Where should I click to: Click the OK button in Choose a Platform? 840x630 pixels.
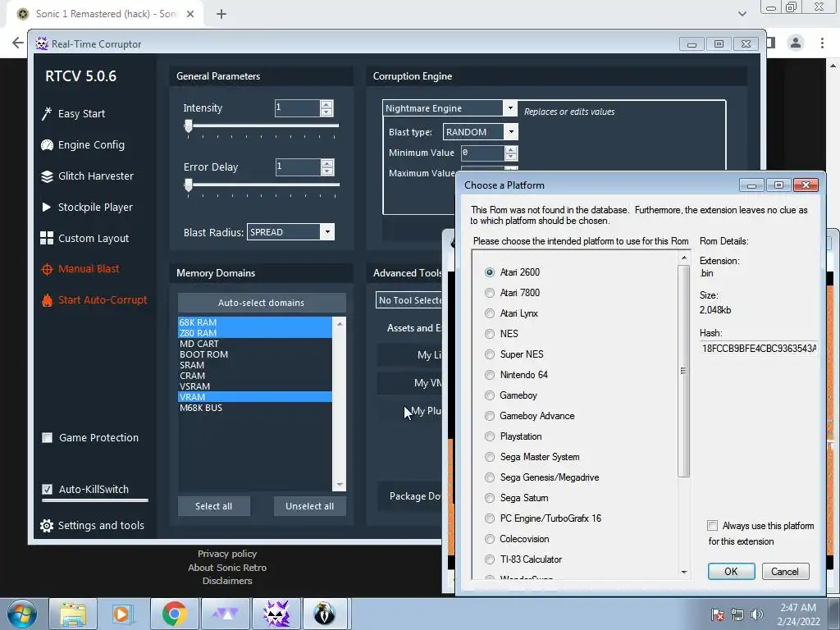coord(731,571)
